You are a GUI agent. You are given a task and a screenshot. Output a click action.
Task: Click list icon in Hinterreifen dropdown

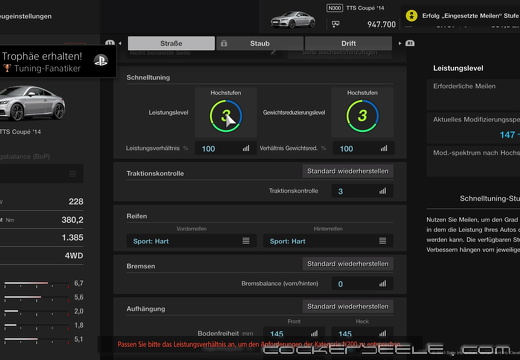pos(383,241)
